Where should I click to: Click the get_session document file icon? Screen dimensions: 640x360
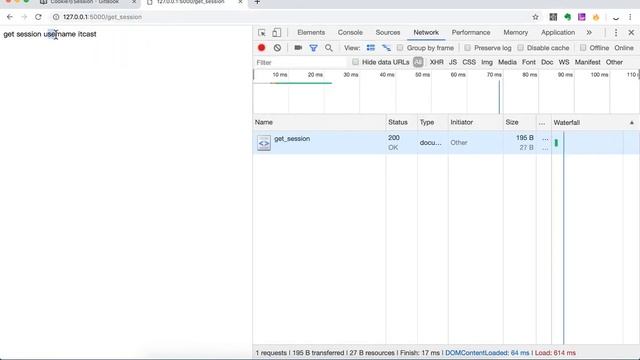click(x=264, y=143)
